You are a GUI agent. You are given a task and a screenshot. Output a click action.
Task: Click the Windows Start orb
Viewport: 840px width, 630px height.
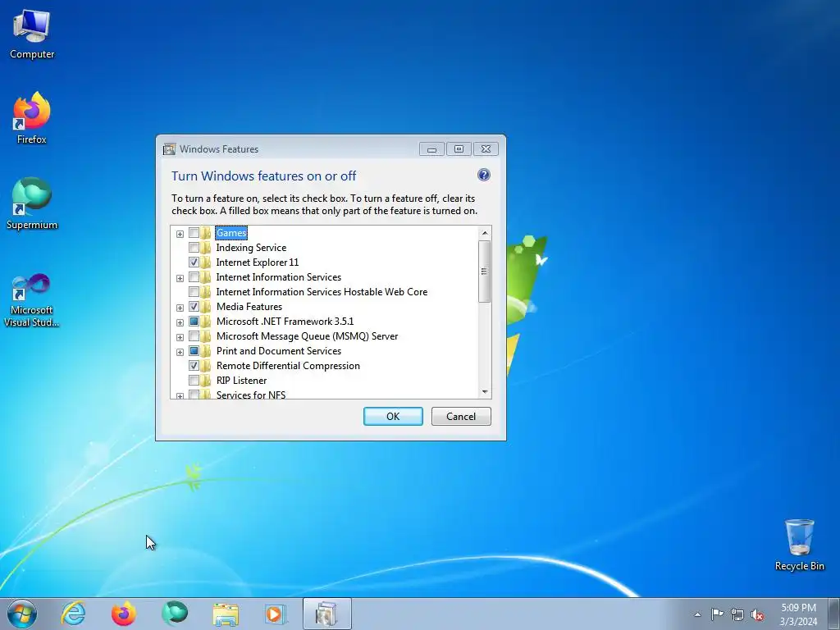pos(22,614)
